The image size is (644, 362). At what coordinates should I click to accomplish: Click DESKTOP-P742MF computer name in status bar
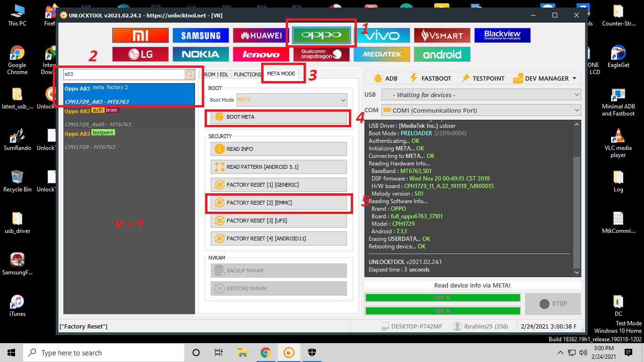click(x=412, y=326)
